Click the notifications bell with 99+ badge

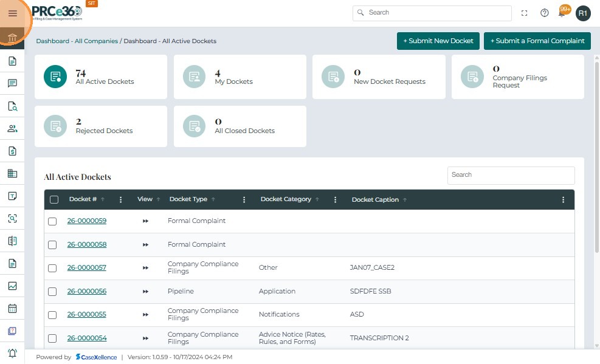pos(562,13)
